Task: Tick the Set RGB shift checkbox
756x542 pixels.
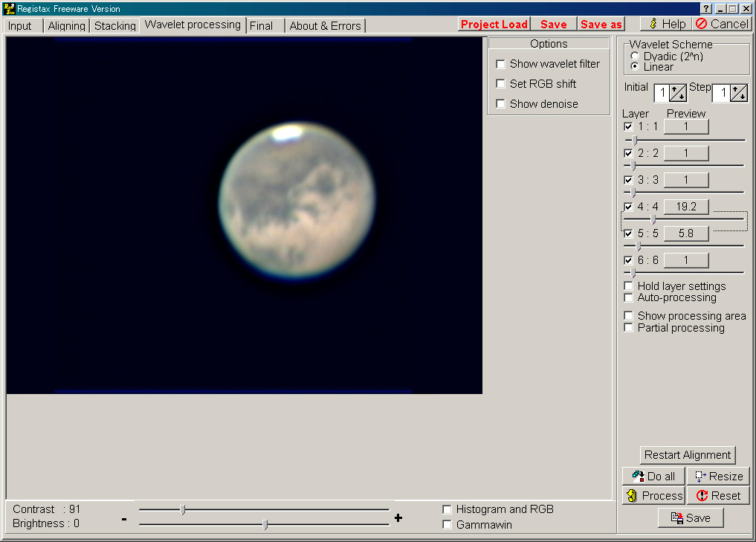Action: click(501, 84)
